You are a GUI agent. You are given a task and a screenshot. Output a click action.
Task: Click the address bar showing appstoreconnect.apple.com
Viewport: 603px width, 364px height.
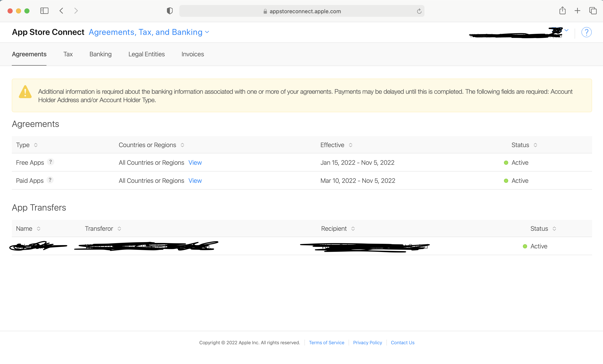point(302,11)
